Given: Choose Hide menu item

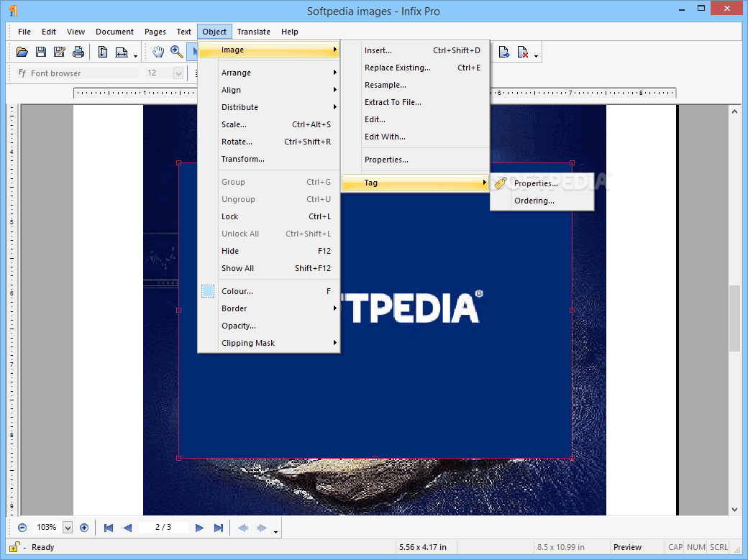Looking at the screenshot, I should 270,251.
